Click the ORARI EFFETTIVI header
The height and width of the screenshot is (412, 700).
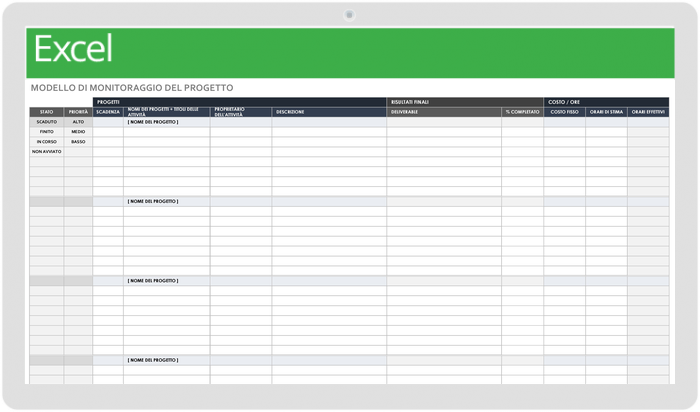click(x=648, y=112)
